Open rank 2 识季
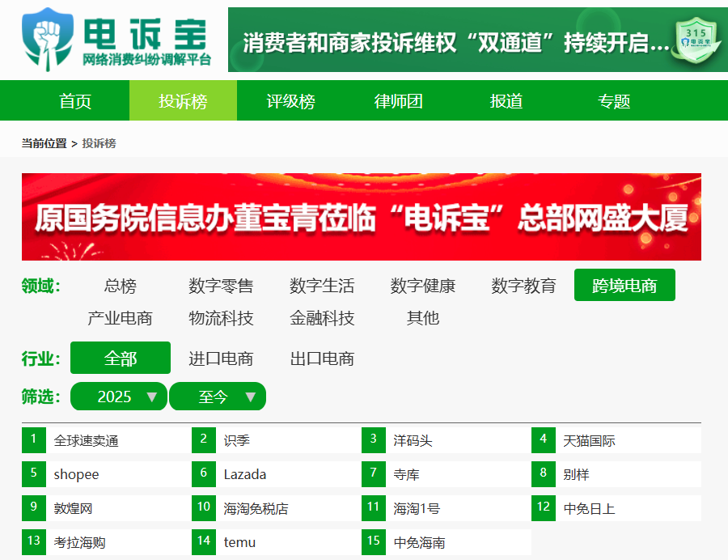The image size is (728, 560). point(277,440)
